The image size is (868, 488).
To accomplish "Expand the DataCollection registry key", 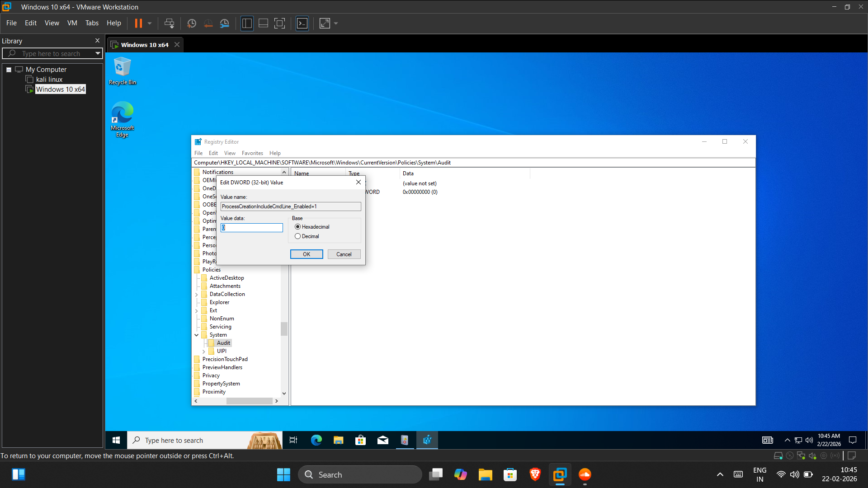I will click(197, 295).
